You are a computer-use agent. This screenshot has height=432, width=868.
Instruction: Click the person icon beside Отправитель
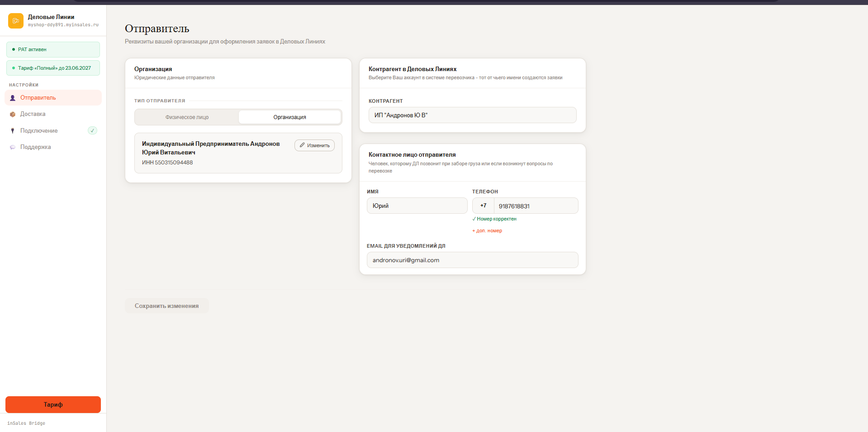(13, 98)
